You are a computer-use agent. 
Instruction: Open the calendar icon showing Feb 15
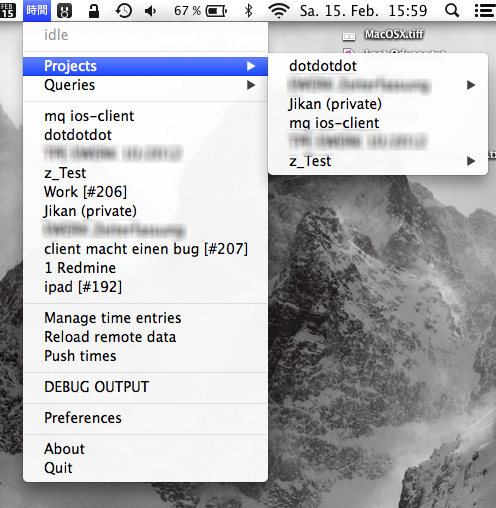click(x=8, y=10)
